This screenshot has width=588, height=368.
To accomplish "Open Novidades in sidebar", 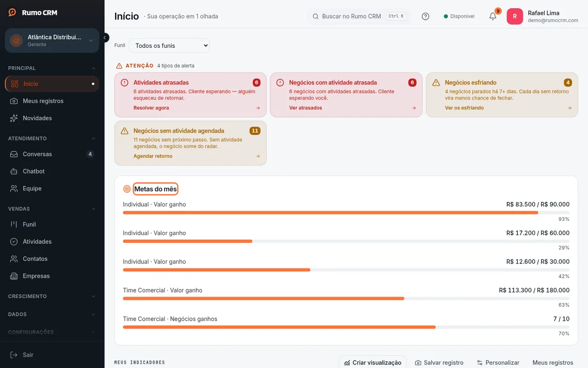I will click(x=52, y=118).
